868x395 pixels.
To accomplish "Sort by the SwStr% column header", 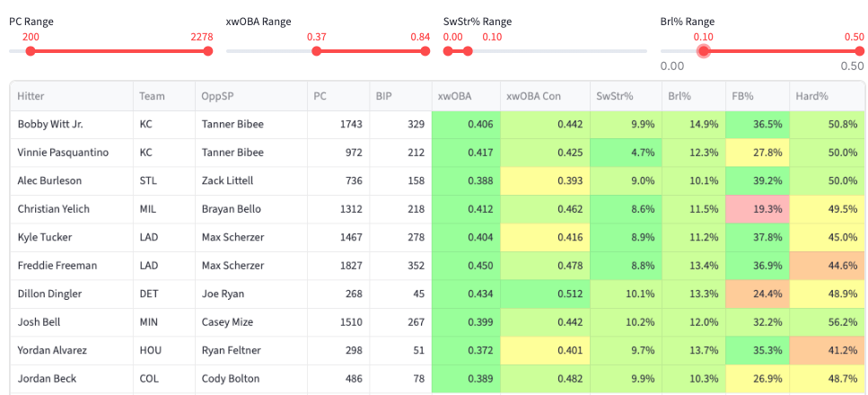I will [626, 96].
